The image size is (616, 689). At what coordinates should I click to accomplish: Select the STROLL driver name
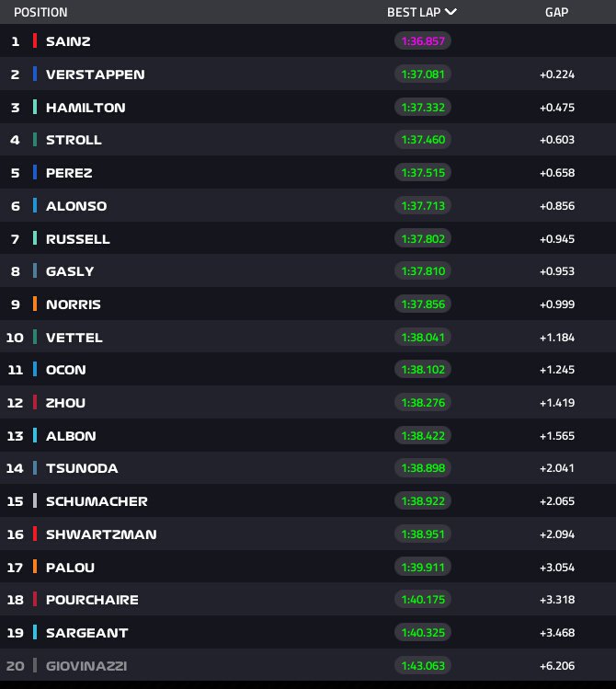(74, 140)
